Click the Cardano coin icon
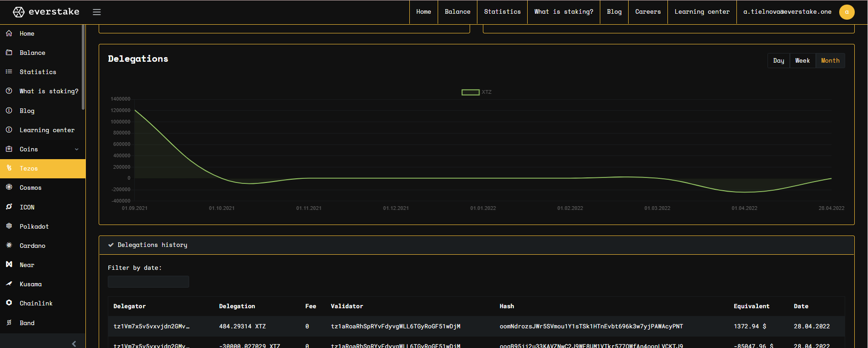The height and width of the screenshot is (348, 868). [9, 246]
